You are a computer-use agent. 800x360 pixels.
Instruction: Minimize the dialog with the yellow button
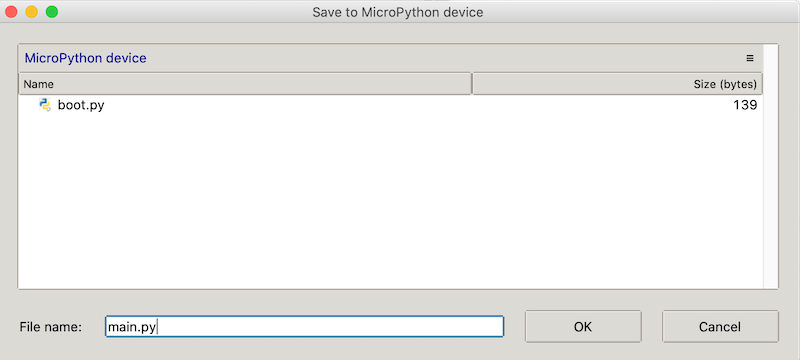click(32, 11)
